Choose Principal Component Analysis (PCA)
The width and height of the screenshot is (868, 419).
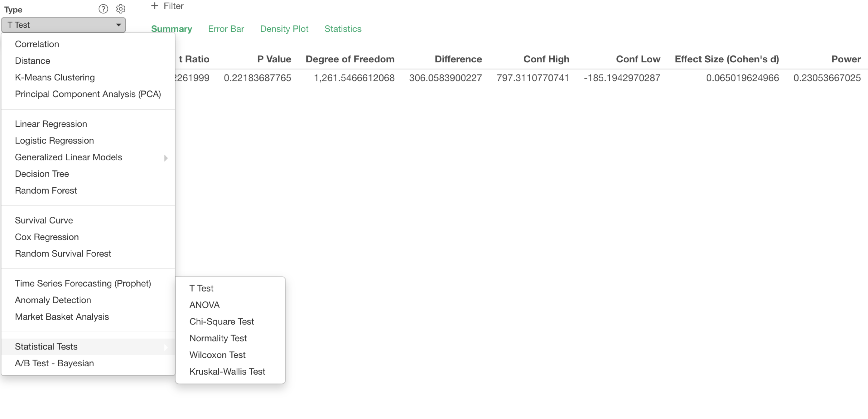(88, 94)
